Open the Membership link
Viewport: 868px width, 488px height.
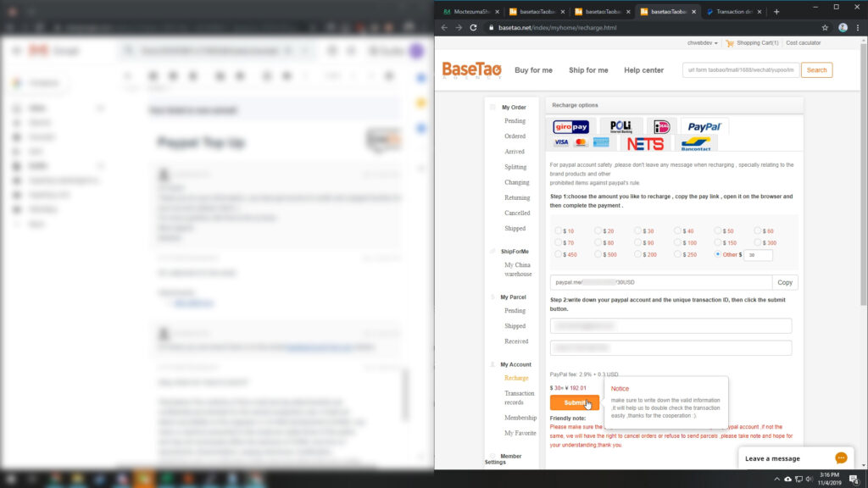point(520,418)
